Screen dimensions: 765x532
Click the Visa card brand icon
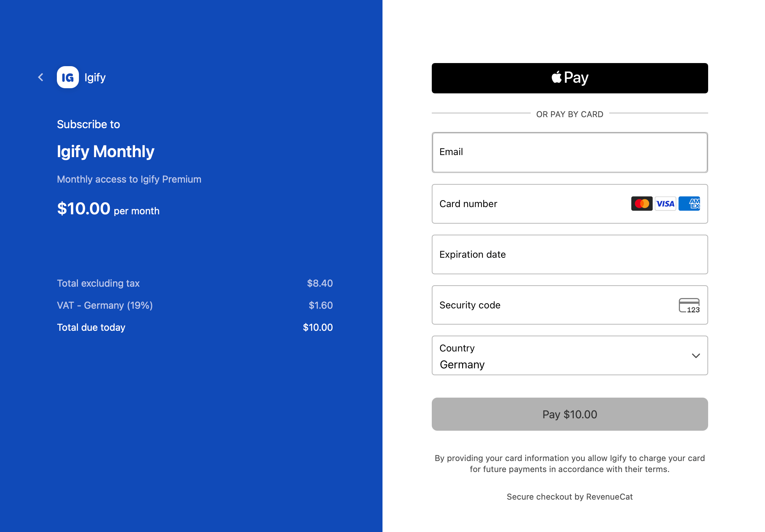(x=665, y=204)
